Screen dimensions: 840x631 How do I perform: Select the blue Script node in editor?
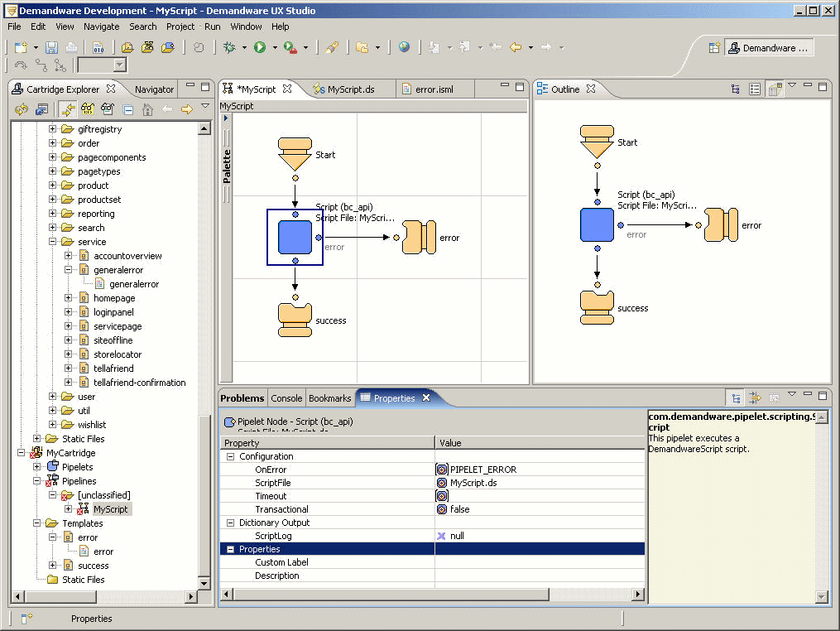click(x=295, y=237)
